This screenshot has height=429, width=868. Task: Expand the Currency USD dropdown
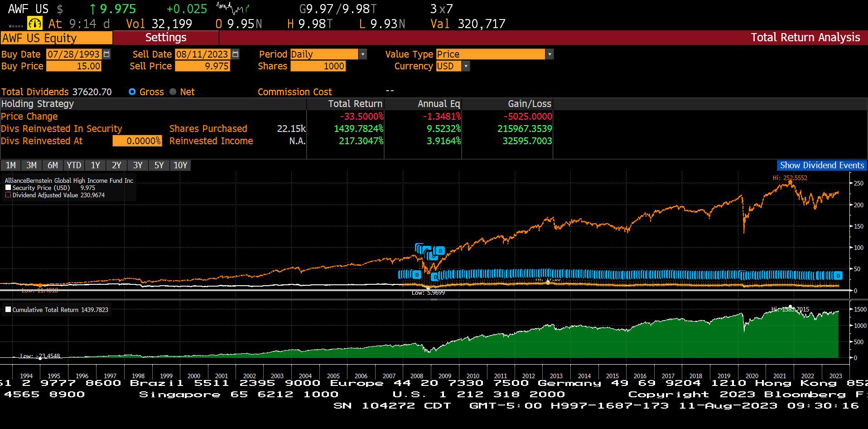(466, 66)
